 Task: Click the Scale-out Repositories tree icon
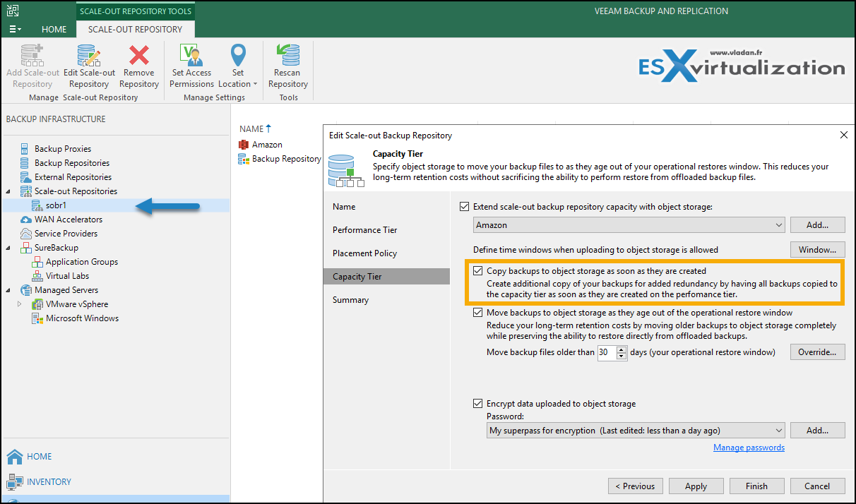click(25, 191)
